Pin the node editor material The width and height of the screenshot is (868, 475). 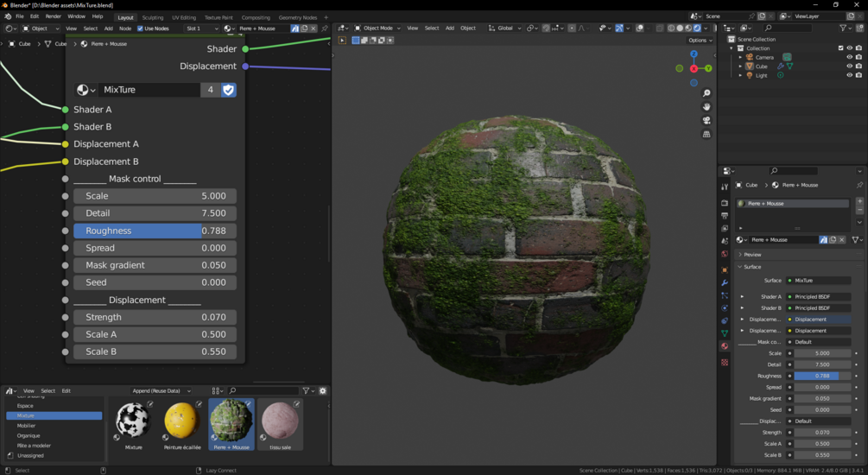click(x=325, y=28)
